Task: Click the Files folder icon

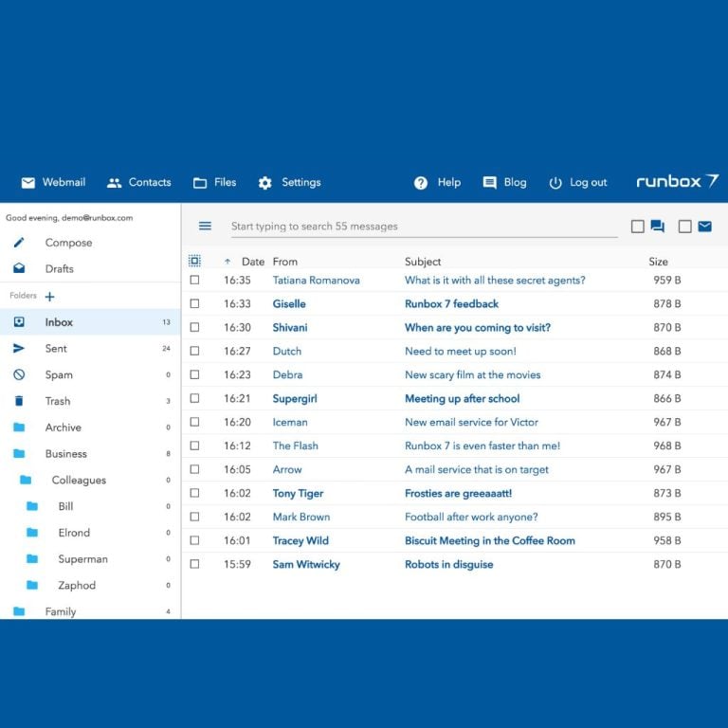Action: 200,183
